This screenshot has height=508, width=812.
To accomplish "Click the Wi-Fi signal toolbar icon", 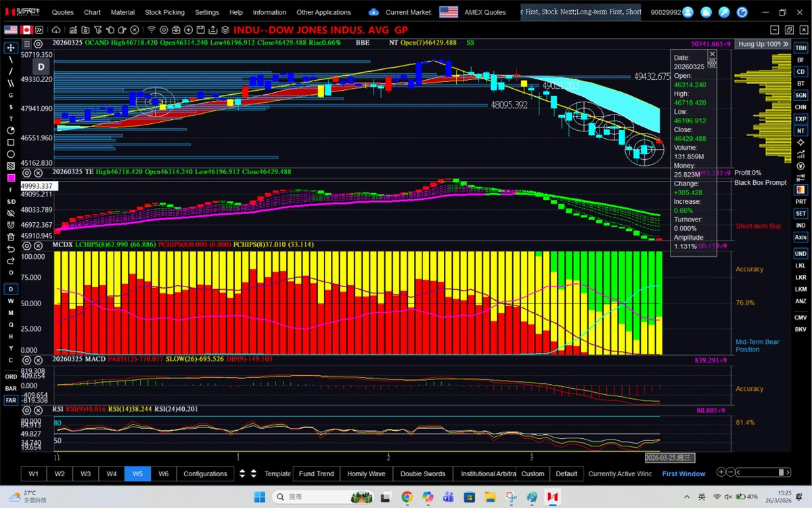I will tap(152, 30).
